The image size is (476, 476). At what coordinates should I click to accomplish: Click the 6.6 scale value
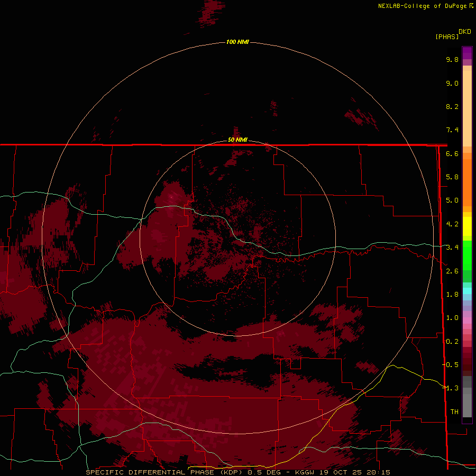click(452, 153)
